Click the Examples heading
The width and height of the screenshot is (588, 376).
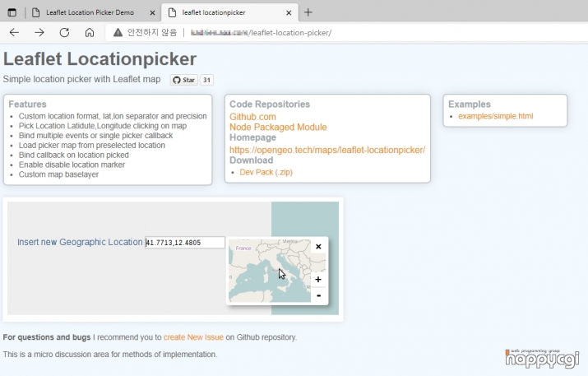[469, 104]
